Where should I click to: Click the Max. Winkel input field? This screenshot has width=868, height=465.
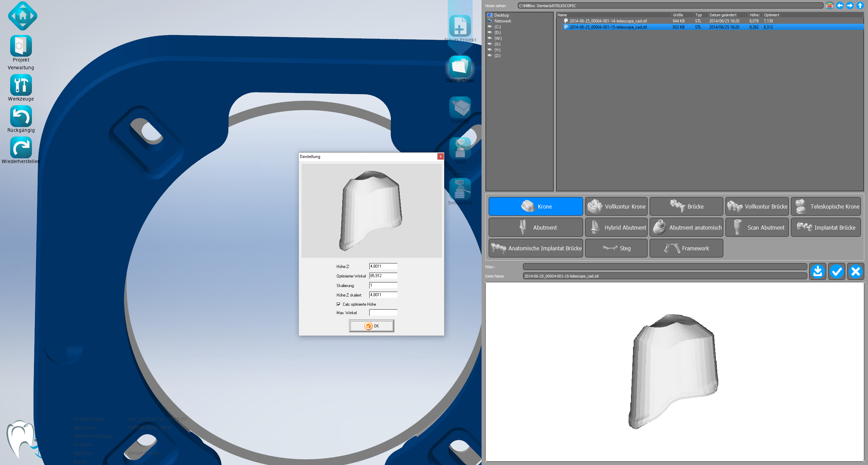(383, 312)
